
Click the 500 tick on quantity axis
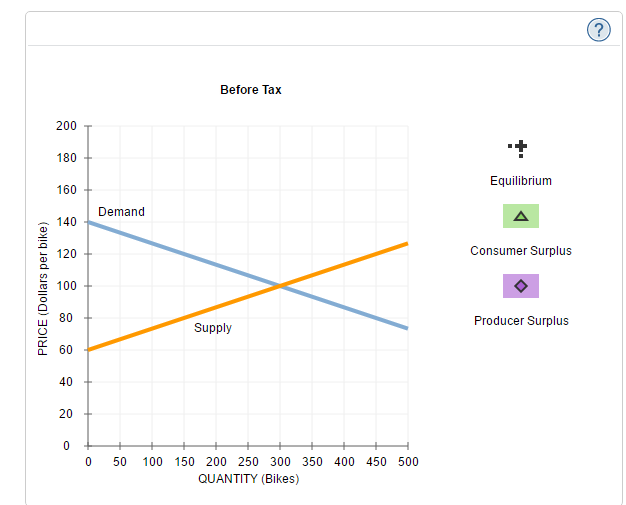click(x=408, y=462)
